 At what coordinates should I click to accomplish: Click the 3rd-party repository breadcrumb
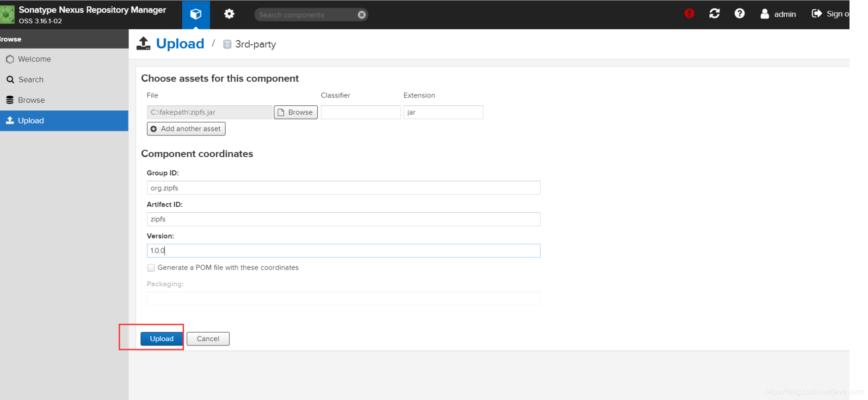pyautogui.click(x=255, y=44)
